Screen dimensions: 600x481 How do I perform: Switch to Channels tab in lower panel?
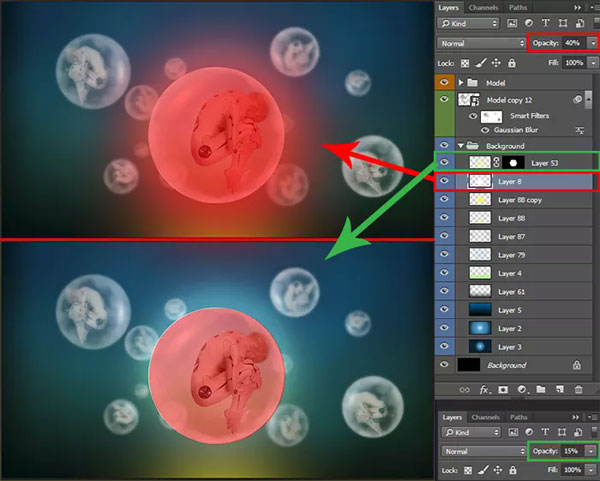pyautogui.click(x=486, y=417)
